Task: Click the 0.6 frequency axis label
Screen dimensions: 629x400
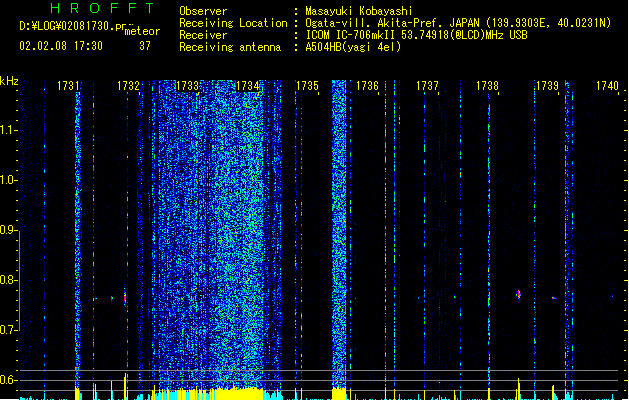Action: click(8, 380)
